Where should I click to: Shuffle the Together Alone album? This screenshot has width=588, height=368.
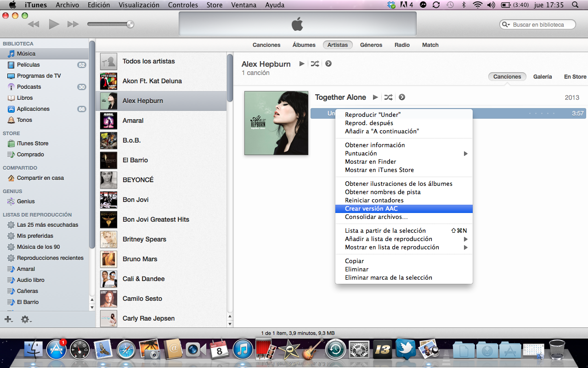coord(388,97)
